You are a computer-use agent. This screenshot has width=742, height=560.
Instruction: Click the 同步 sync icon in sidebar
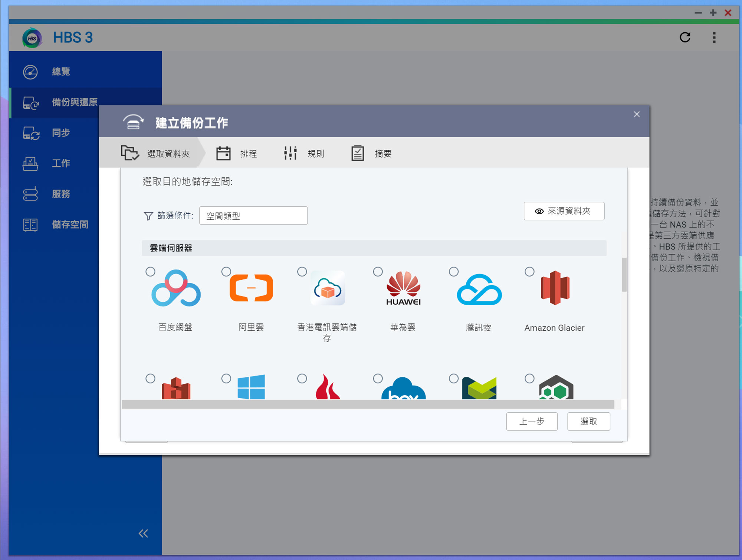click(x=31, y=133)
